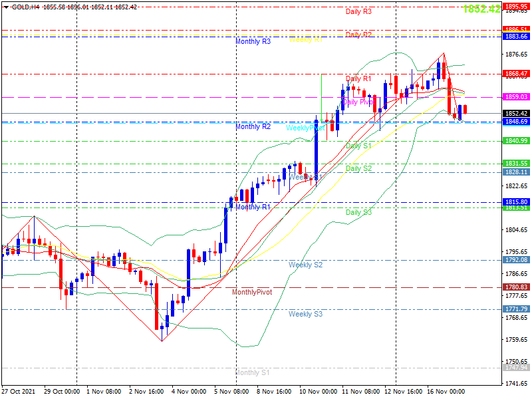Click the Weekly S2 level label
Image resolution: width=532 pixels, height=399 pixels.
(305, 265)
